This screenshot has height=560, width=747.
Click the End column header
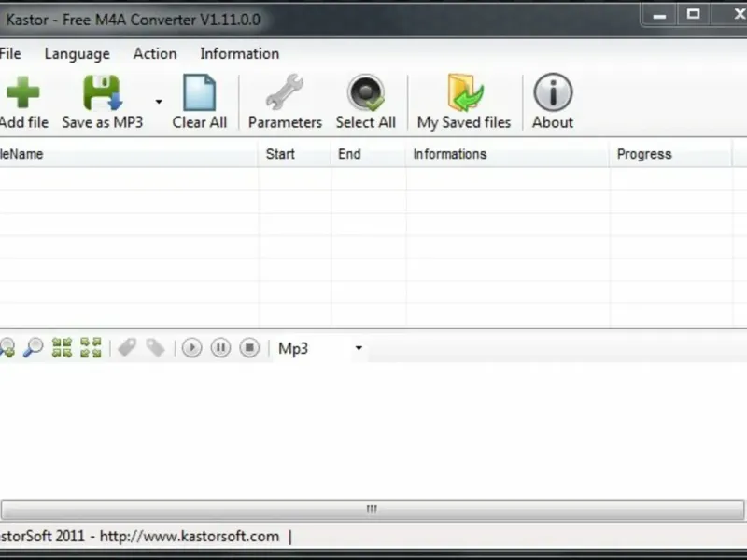tap(369, 154)
